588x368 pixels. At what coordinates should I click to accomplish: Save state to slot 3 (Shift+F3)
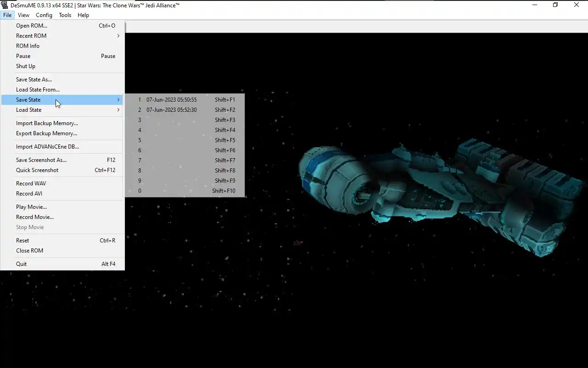click(185, 120)
